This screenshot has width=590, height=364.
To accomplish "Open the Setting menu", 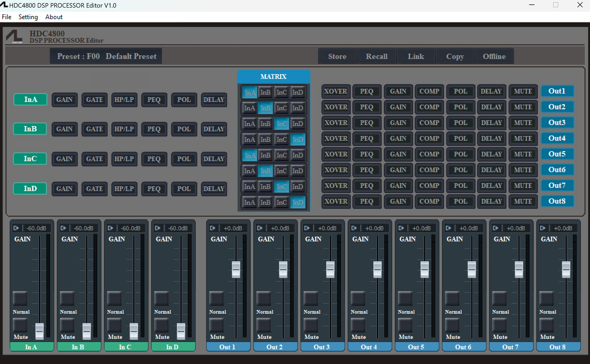I will [x=28, y=17].
